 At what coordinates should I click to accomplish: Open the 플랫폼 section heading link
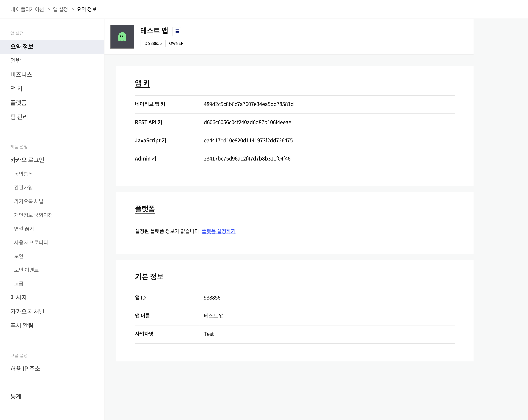tap(145, 209)
